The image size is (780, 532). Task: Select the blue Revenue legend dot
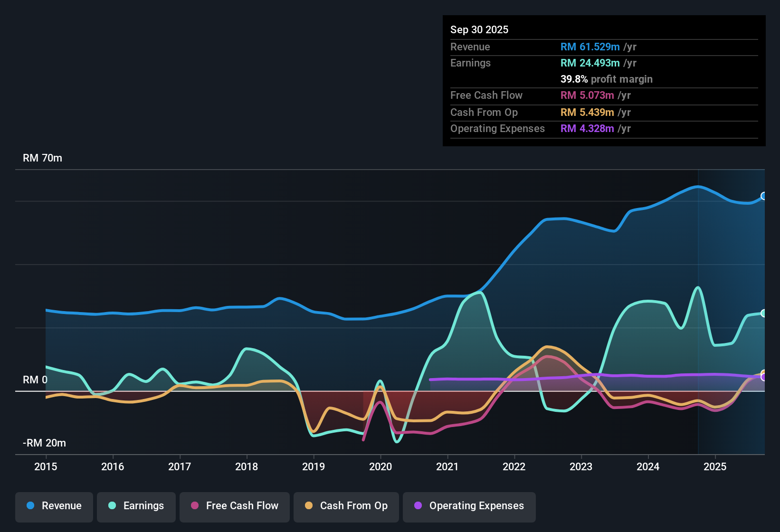[x=30, y=506]
